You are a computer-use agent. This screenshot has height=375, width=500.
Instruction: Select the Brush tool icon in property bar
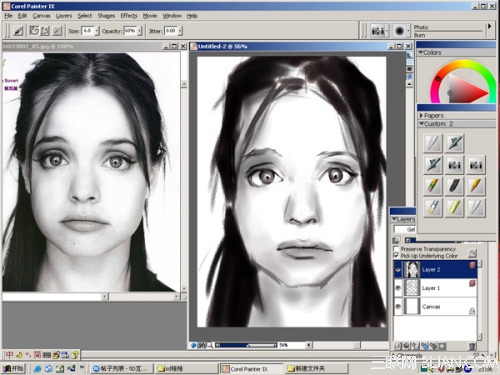[18, 31]
